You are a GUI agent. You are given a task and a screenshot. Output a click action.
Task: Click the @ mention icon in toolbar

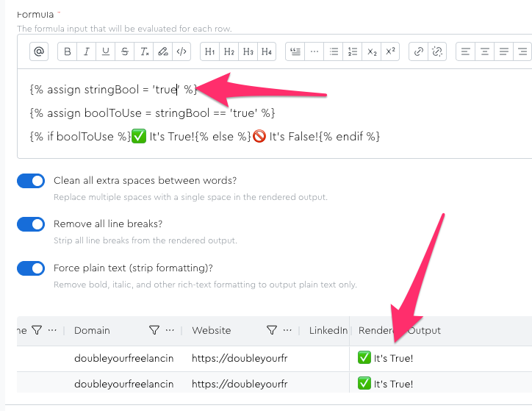(39, 51)
